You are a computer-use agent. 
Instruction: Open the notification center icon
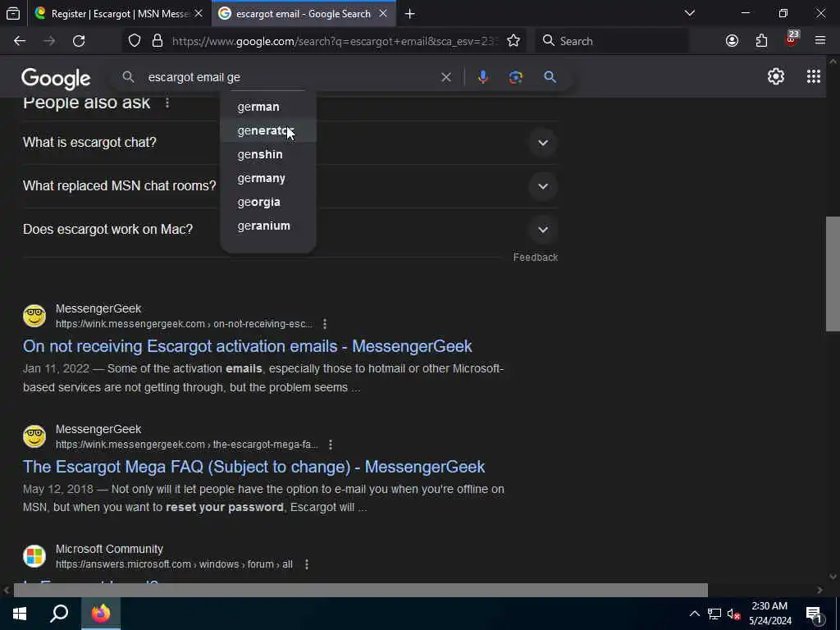[x=814, y=614]
